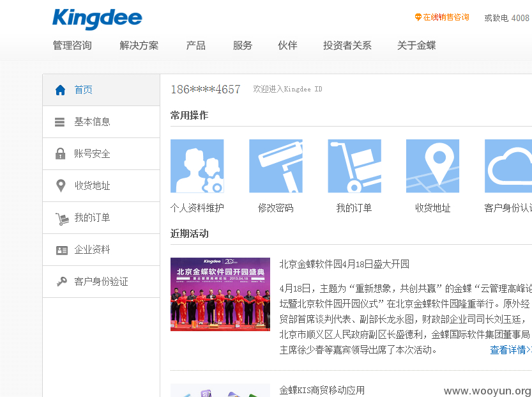The height and width of the screenshot is (397, 532).
Task: Click the map pin icon beside 收货地址 in sidebar
Action: point(61,185)
